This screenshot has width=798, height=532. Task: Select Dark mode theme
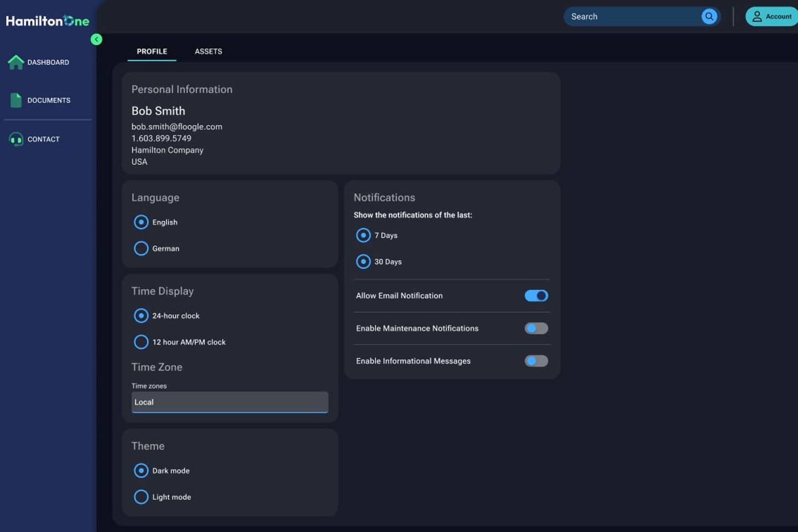coord(141,470)
